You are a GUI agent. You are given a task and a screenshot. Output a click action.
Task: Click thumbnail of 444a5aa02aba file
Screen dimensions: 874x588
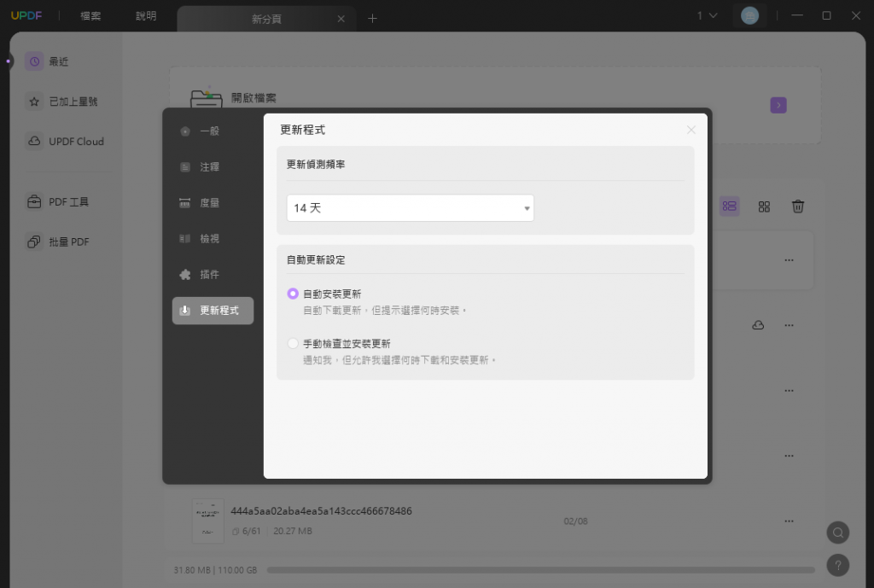point(208,521)
